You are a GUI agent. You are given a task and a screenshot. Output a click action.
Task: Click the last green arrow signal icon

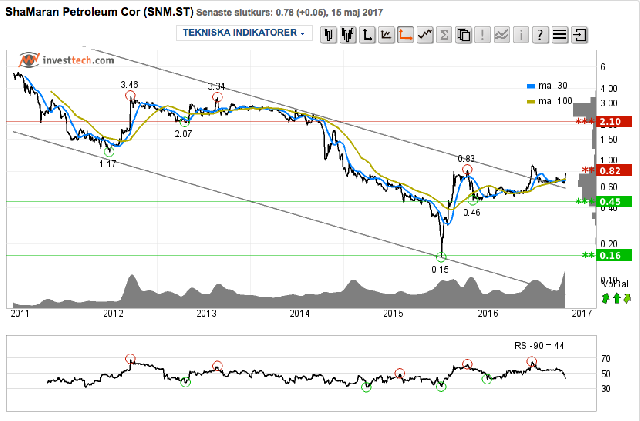(x=627, y=298)
